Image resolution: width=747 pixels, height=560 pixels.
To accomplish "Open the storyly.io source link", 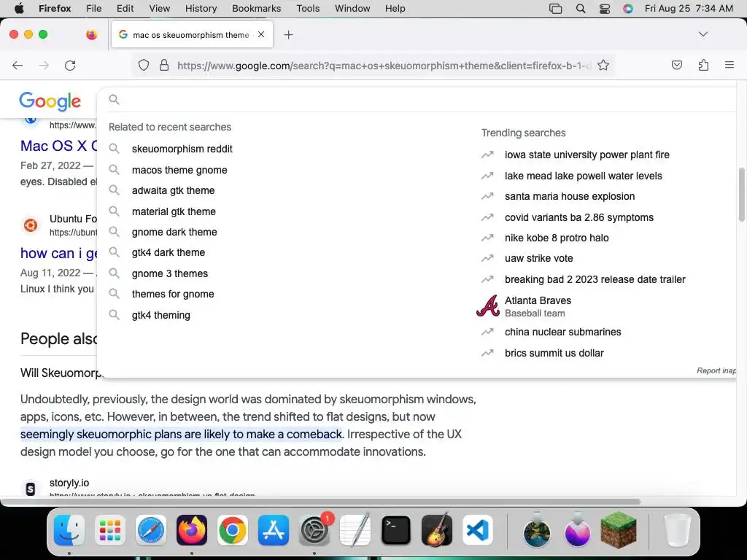I will pyautogui.click(x=69, y=483).
